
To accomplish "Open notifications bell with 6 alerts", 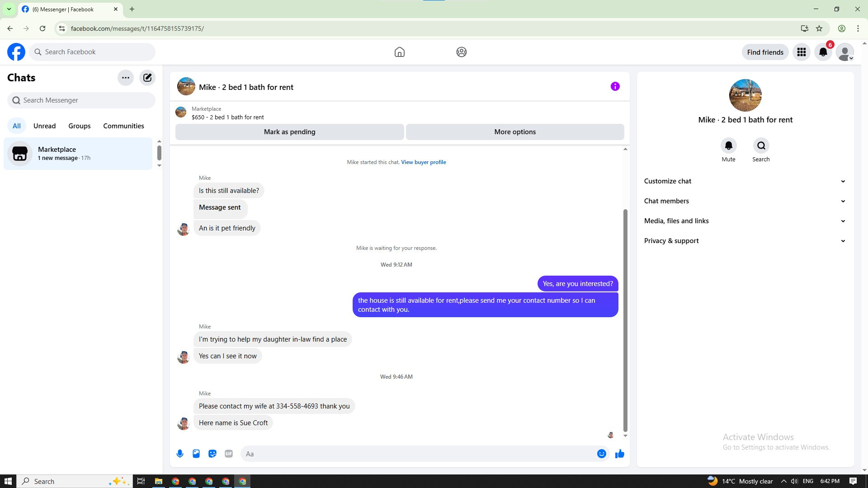I will click(823, 52).
